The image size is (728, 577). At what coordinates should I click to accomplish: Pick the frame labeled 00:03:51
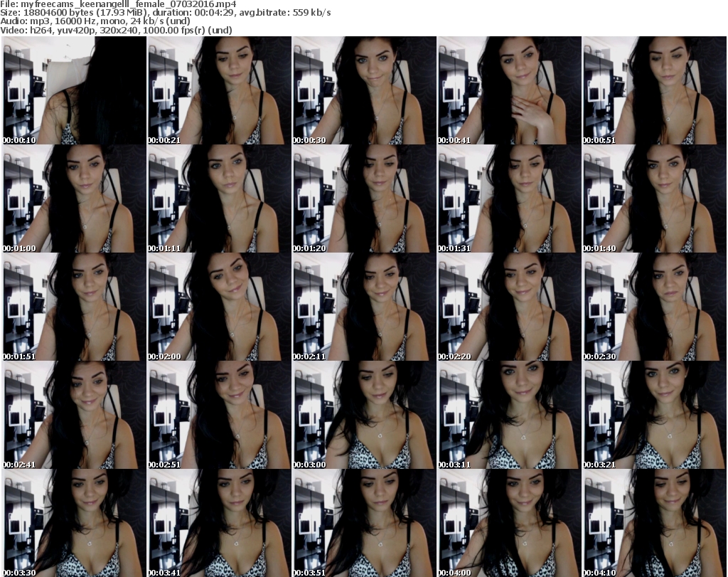click(364, 523)
